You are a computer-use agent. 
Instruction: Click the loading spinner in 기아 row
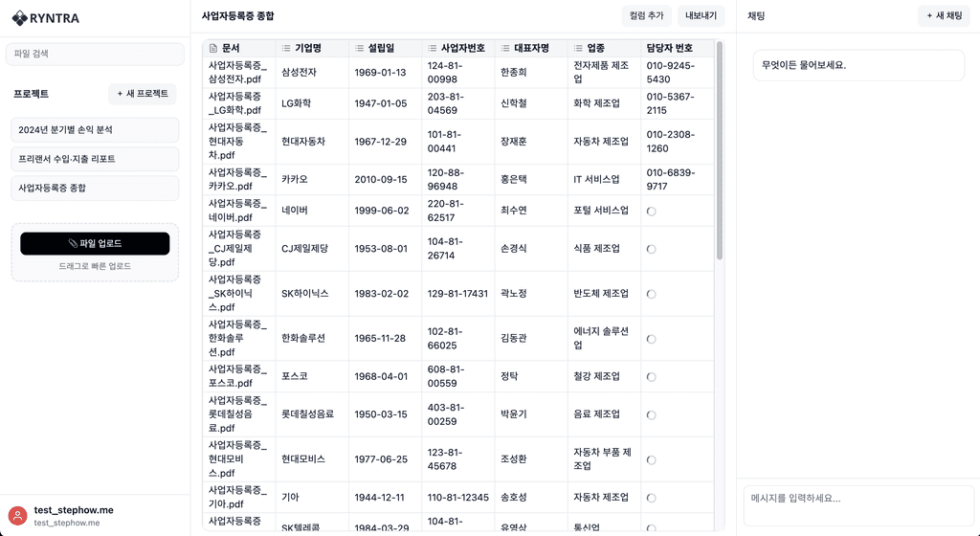point(651,498)
